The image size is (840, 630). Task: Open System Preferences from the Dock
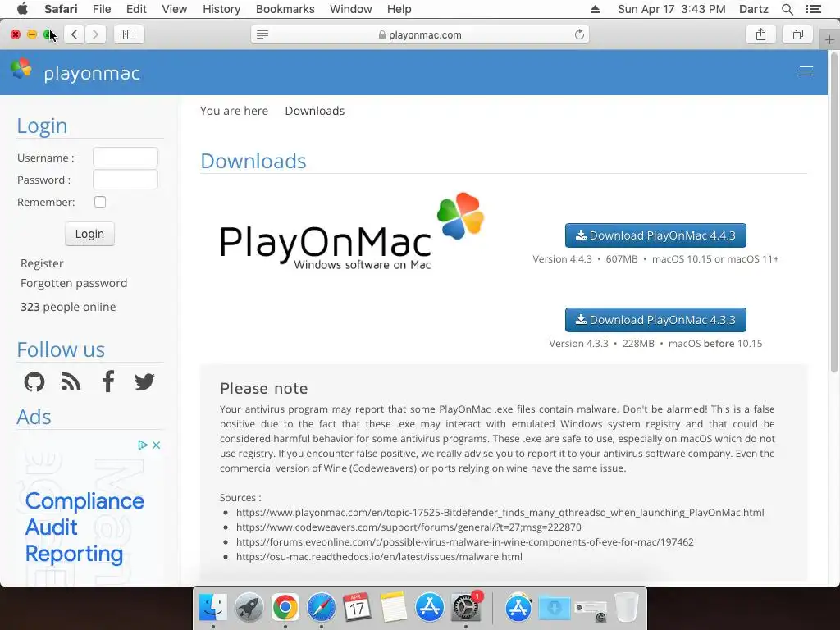click(466, 608)
